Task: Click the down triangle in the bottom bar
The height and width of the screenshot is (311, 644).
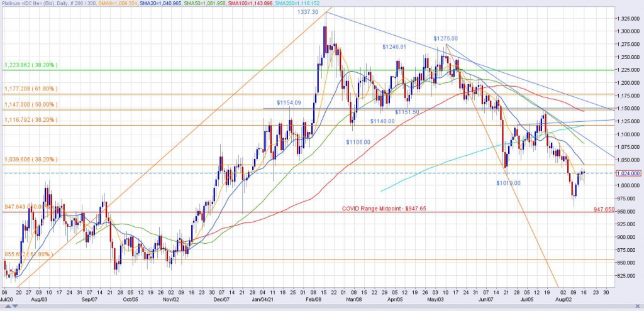Action: (15, 306)
